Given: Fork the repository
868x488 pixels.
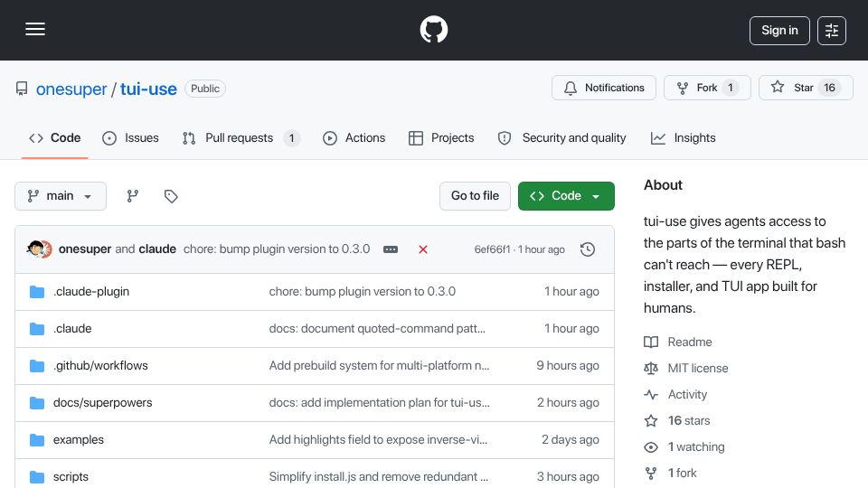Looking at the screenshot, I should (707, 88).
